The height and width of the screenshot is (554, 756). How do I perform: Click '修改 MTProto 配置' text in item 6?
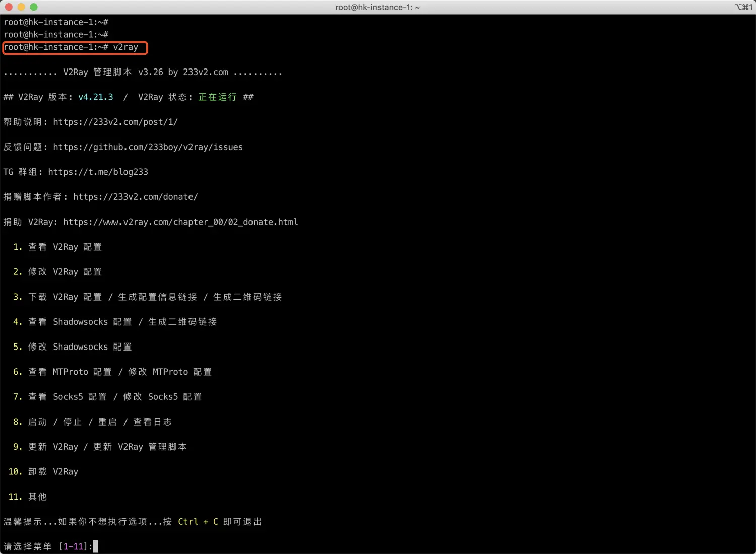coord(170,372)
